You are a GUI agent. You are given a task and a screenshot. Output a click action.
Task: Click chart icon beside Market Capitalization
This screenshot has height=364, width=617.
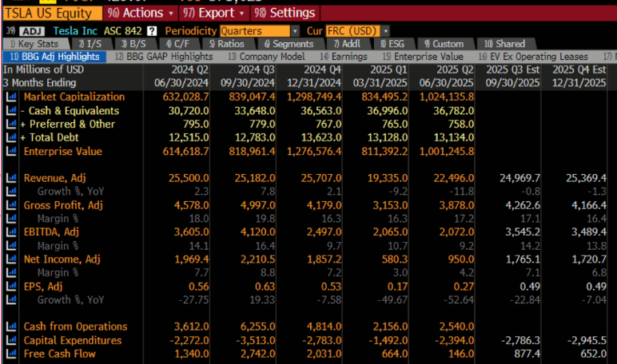[11, 97]
